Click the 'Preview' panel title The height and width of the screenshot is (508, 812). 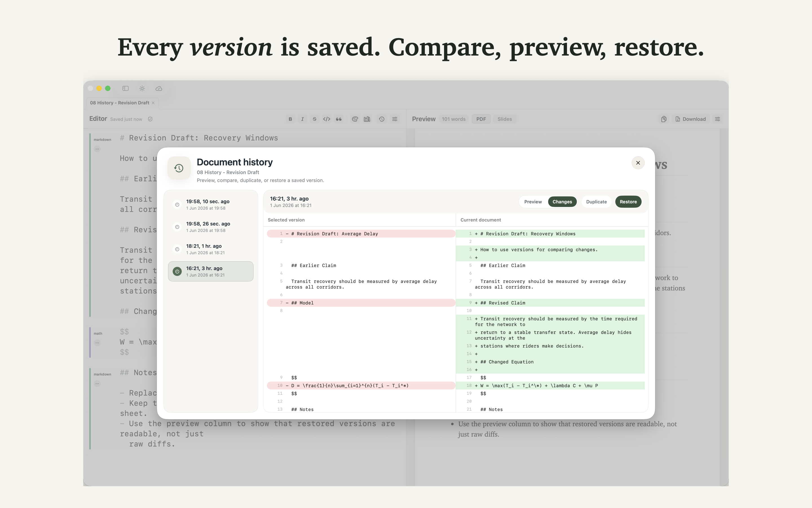[423, 119]
